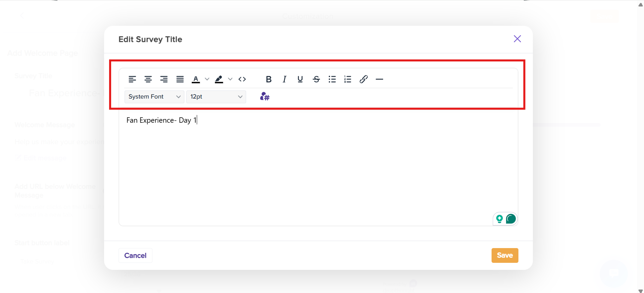The width and height of the screenshot is (644, 293).
Task: Toggle bold formatting
Action: tap(269, 79)
